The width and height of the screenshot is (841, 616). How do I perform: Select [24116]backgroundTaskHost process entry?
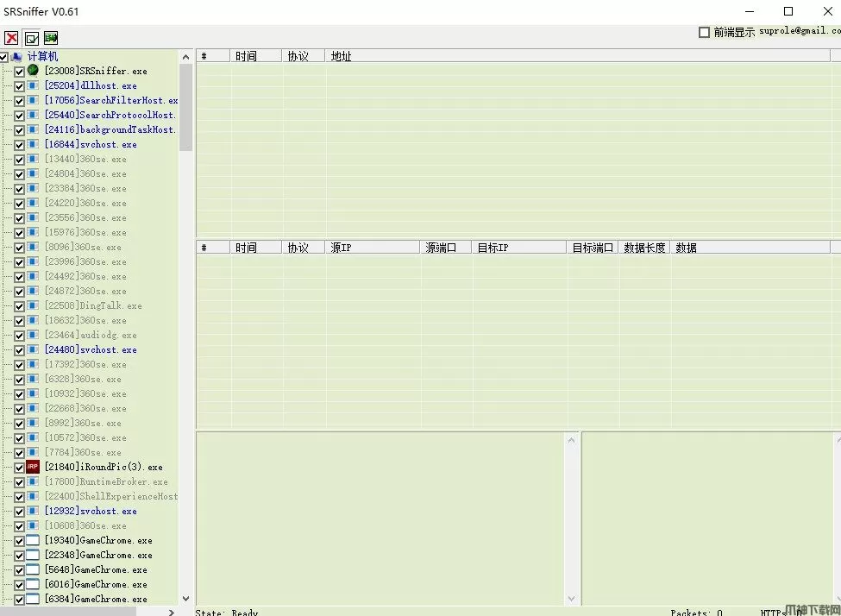(110, 129)
